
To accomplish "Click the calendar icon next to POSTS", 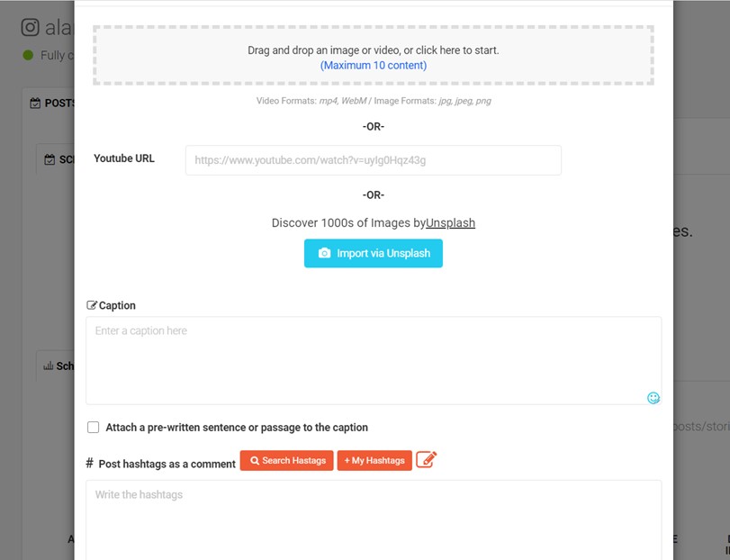I will pyautogui.click(x=35, y=103).
